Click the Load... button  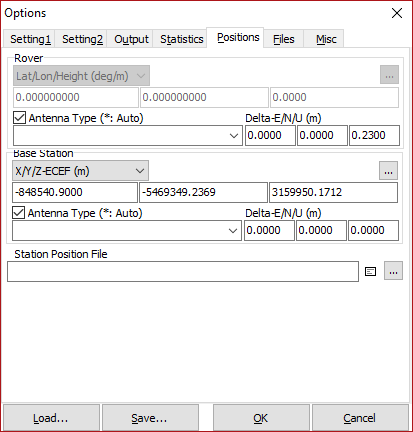coord(51,418)
